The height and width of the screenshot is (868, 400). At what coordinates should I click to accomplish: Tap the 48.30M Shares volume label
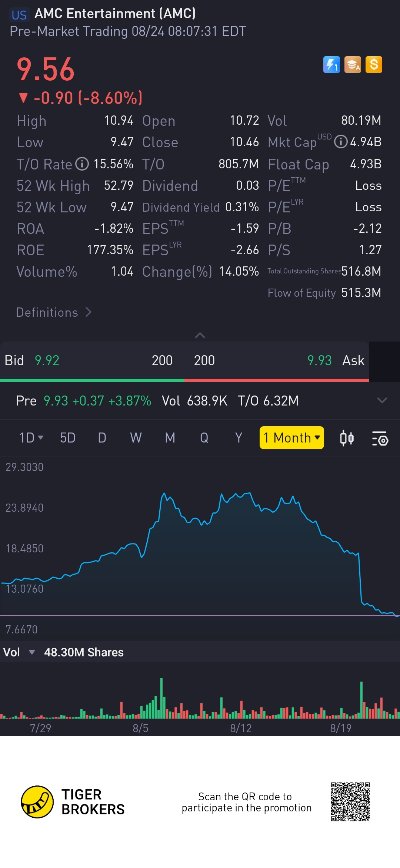[84, 652]
